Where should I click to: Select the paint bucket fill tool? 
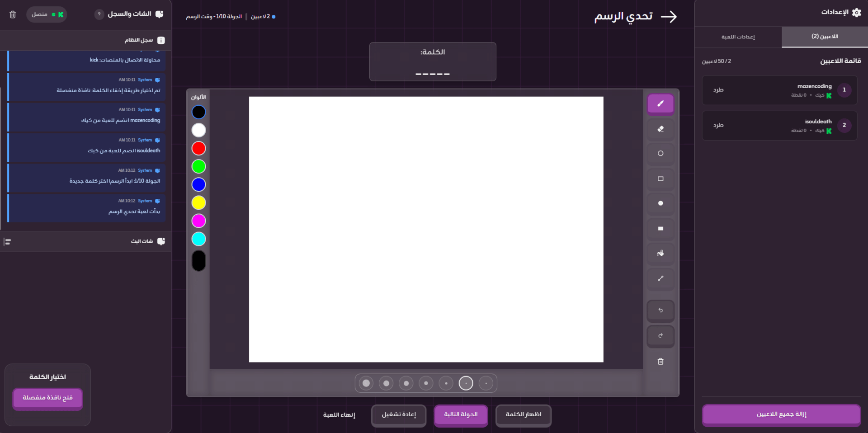[x=660, y=254]
